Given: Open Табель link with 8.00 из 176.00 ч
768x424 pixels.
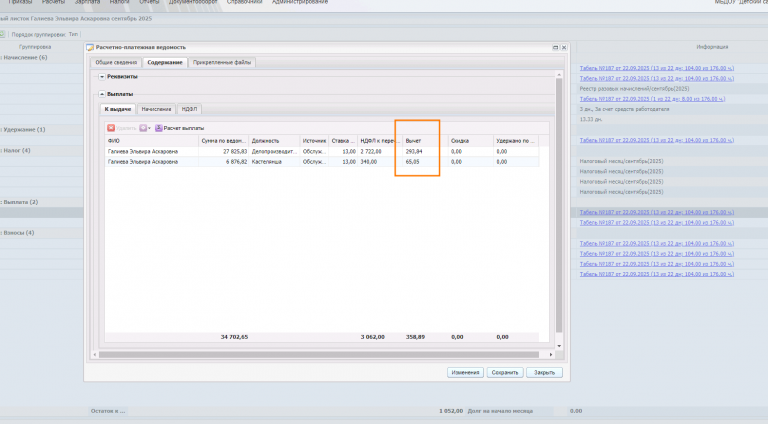Looking at the screenshot, I should (652, 99).
